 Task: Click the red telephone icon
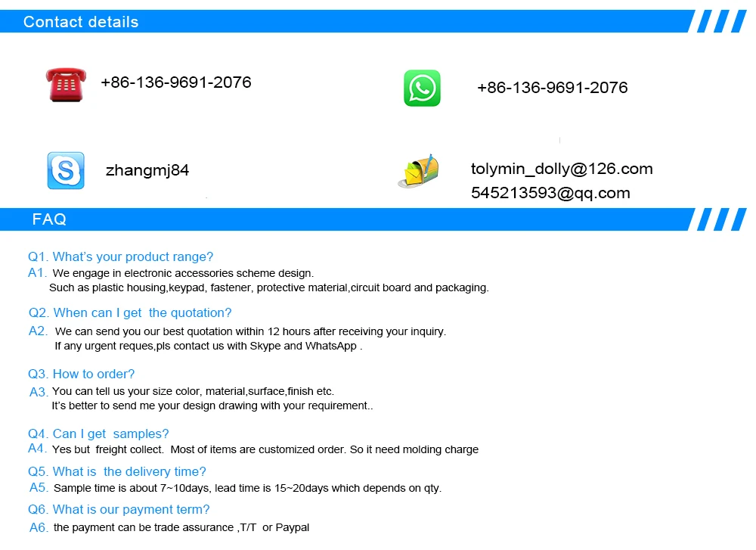click(66, 85)
